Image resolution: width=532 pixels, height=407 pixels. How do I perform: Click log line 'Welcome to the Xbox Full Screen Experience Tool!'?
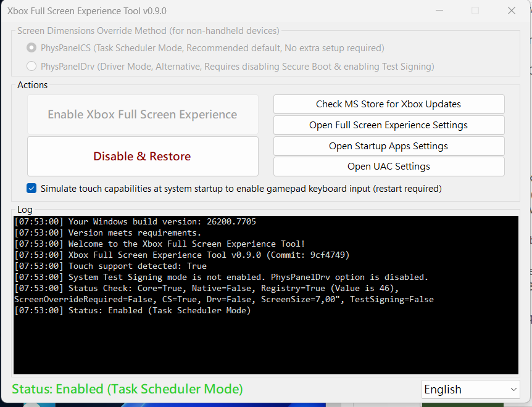(160, 244)
